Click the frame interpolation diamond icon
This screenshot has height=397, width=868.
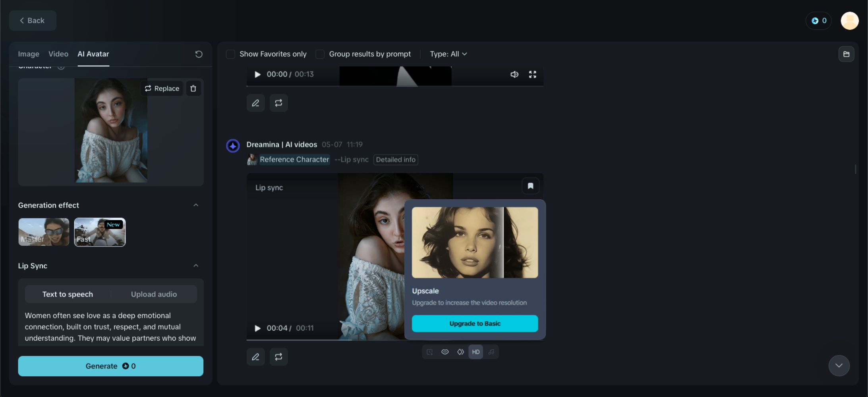460,352
